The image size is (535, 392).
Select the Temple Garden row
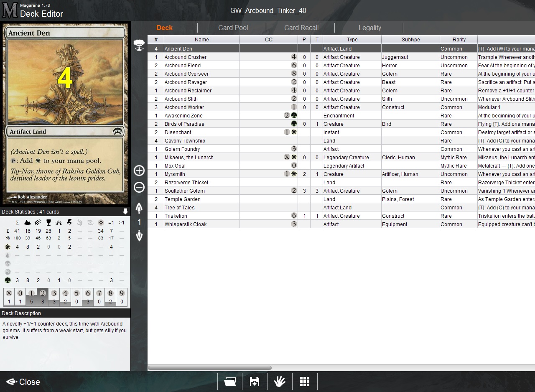tap(341, 199)
